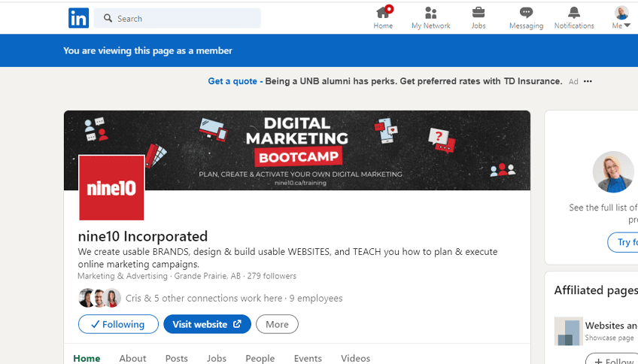Open the More options dropdown
638x364 pixels.
click(x=277, y=324)
